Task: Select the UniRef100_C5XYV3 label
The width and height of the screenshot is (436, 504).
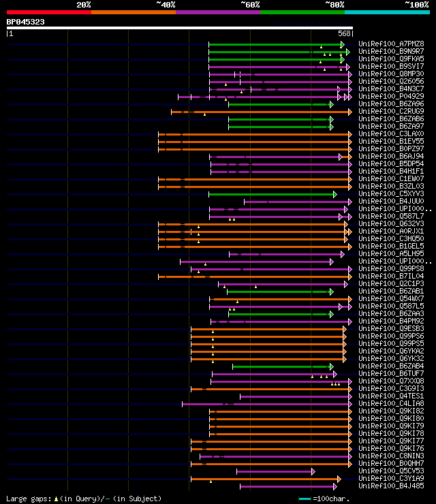Action: click(x=391, y=194)
